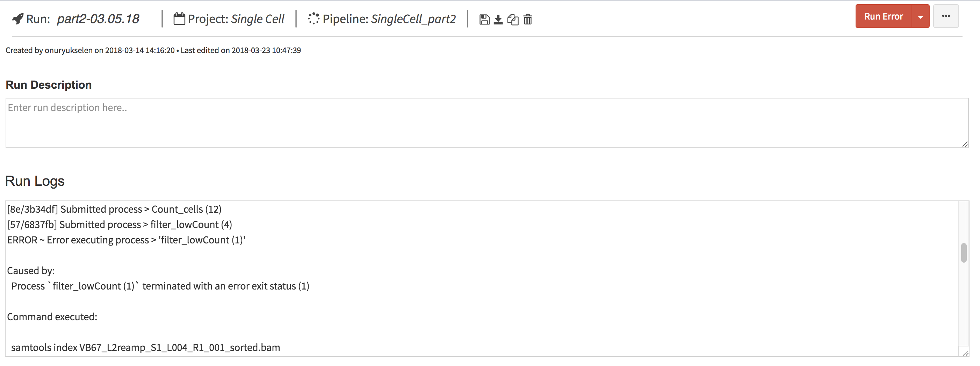This screenshot has width=980, height=366.
Task: Open the SingleCell_part2 pipeline link
Action: tap(413, 19)
